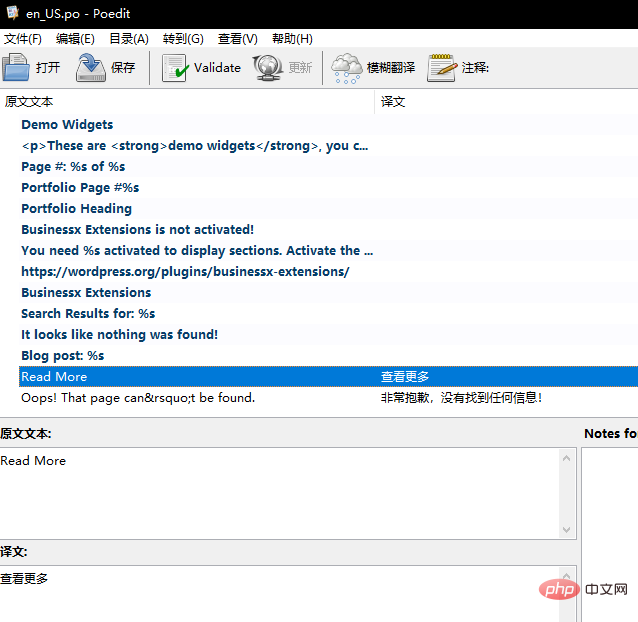Run the Validate checkmark icon
Screen dimensions: 638x622
pyautogui.click(x=175, y=68)
